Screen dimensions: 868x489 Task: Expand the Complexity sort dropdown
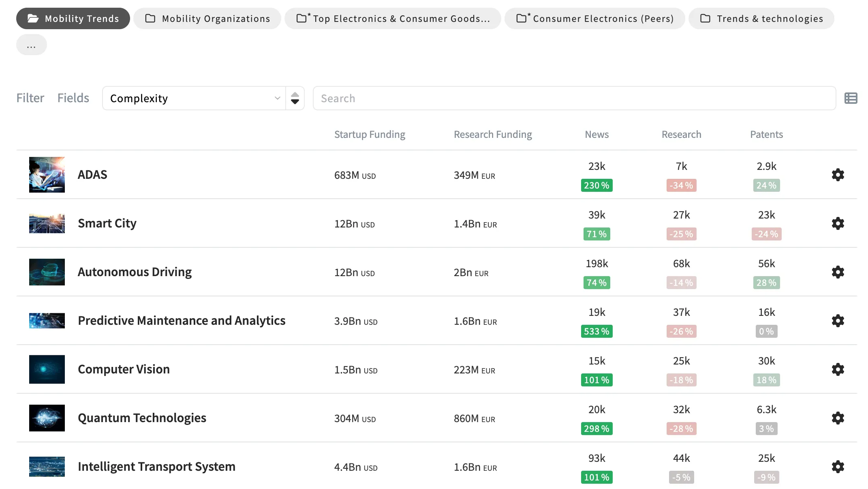pos(195,98)
